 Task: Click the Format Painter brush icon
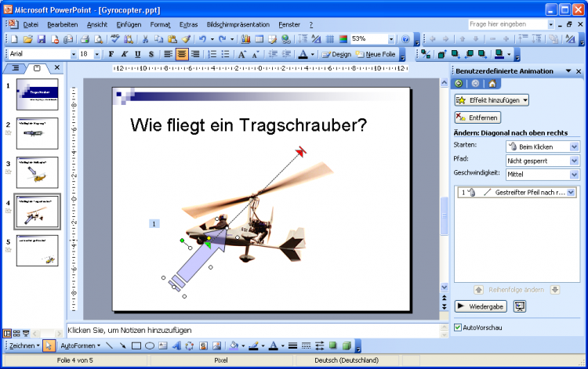point(186,39)
